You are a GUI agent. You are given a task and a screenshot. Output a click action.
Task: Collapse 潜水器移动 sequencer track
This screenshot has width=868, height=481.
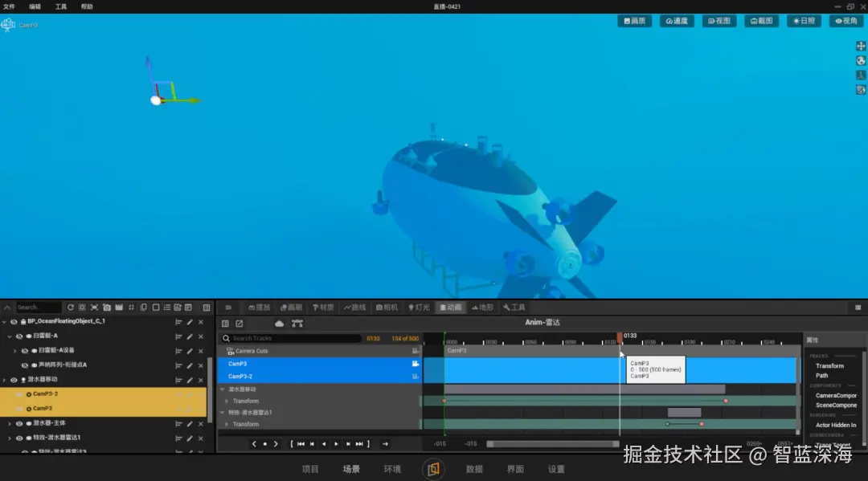pyautogui.click(x=223, y=389)
